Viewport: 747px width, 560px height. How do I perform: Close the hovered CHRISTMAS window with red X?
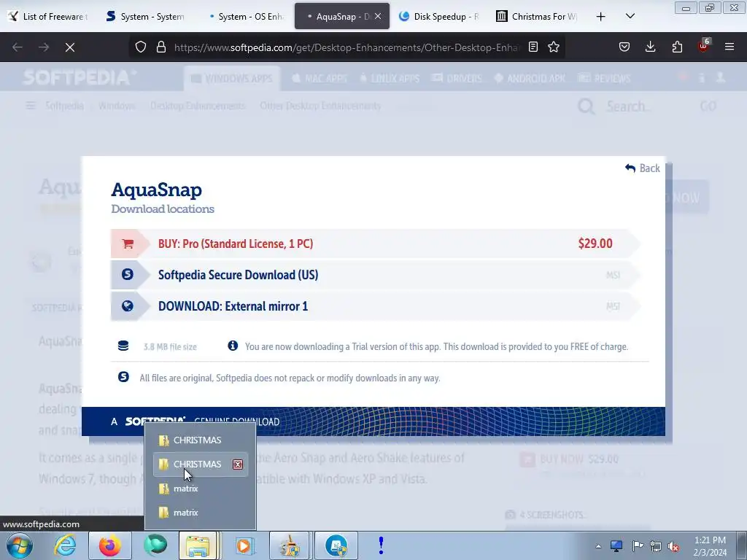(x=238, y=464)
